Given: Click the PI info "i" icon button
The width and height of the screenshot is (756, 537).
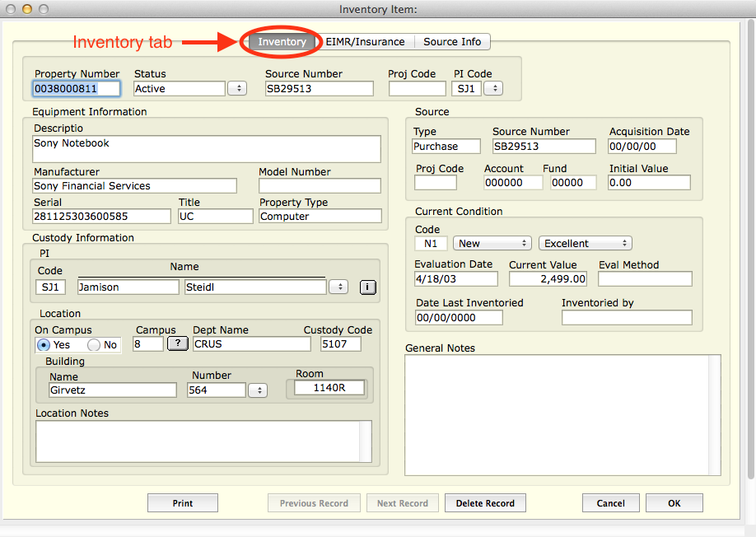Looking at the screenshot, I should [x=367, y=287].
